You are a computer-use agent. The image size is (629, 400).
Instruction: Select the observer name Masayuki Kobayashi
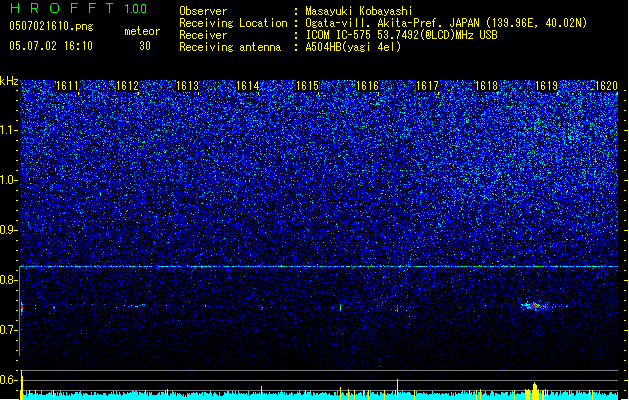coord(359,11)
